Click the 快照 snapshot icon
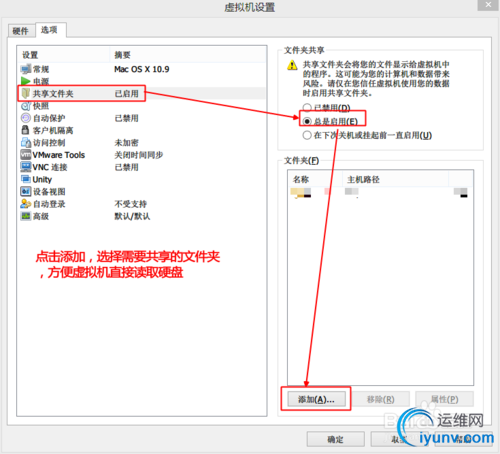Image resolution: width=500 pixels, height=454 pixels. click(26, 106)
